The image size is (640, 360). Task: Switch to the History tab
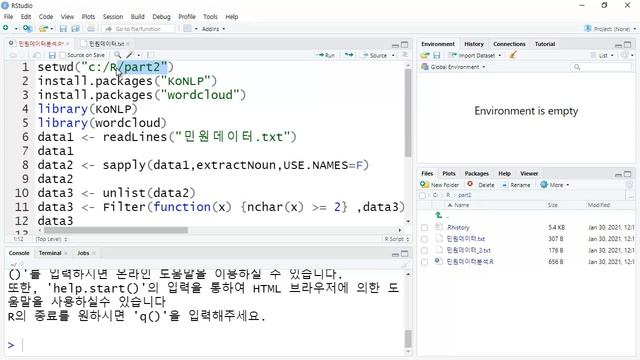tap(474, 44)
